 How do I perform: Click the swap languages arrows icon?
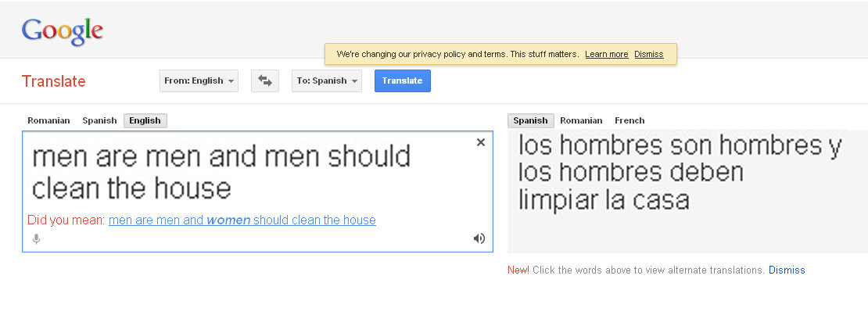pyautogui.click(x=265, y=81)
